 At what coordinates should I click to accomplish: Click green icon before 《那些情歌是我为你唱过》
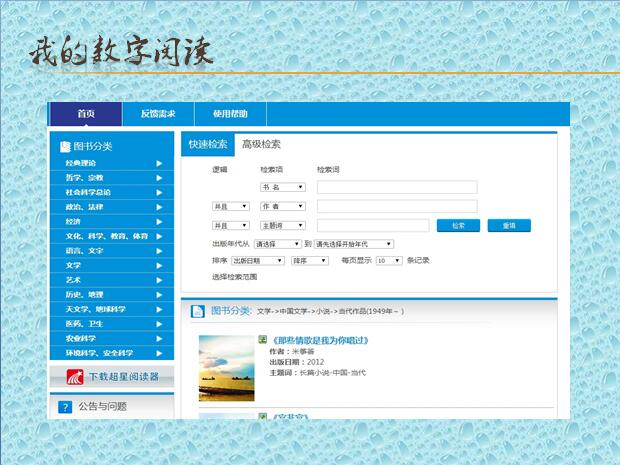tap(263, 340)
